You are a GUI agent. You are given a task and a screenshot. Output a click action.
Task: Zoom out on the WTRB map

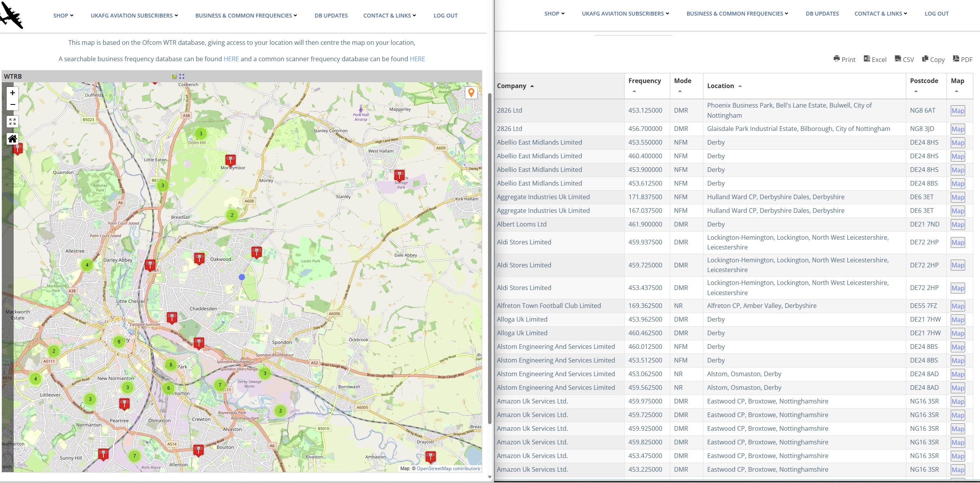(x=12, y=104)
